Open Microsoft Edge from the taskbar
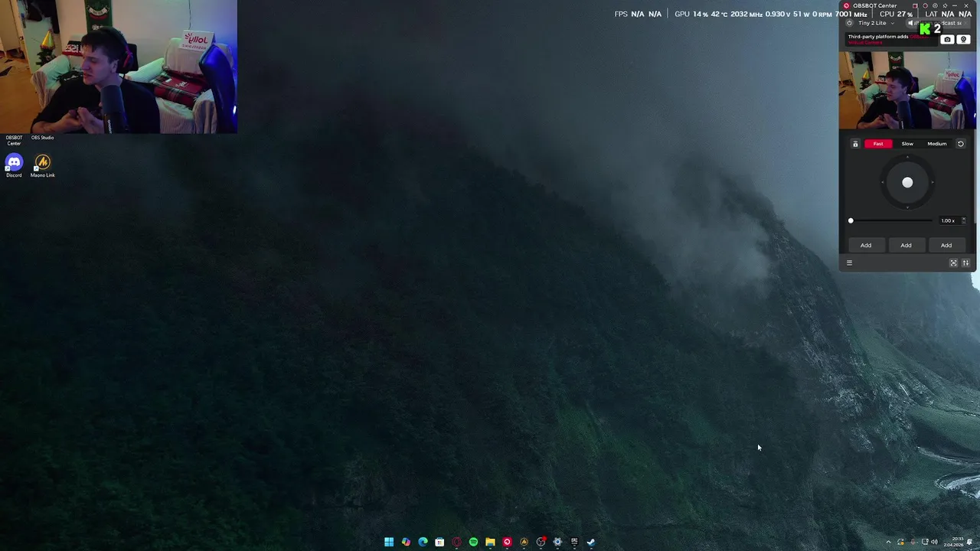 (x=423, y=542)
